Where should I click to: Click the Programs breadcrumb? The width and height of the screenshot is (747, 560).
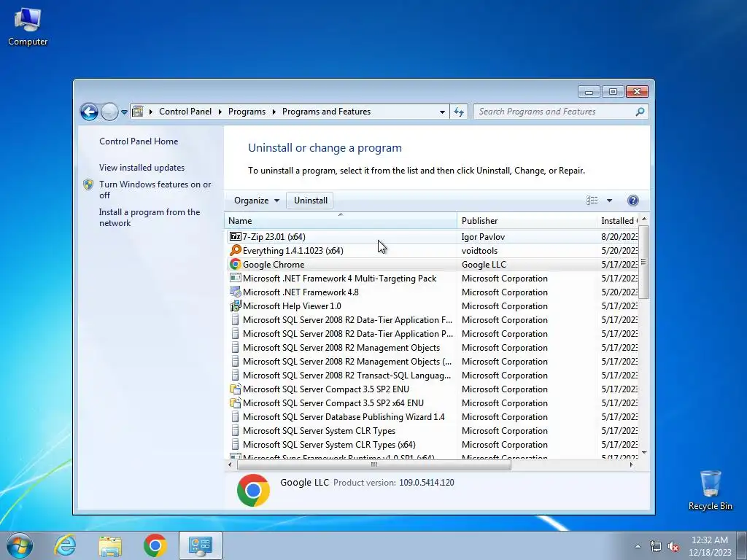247,112
